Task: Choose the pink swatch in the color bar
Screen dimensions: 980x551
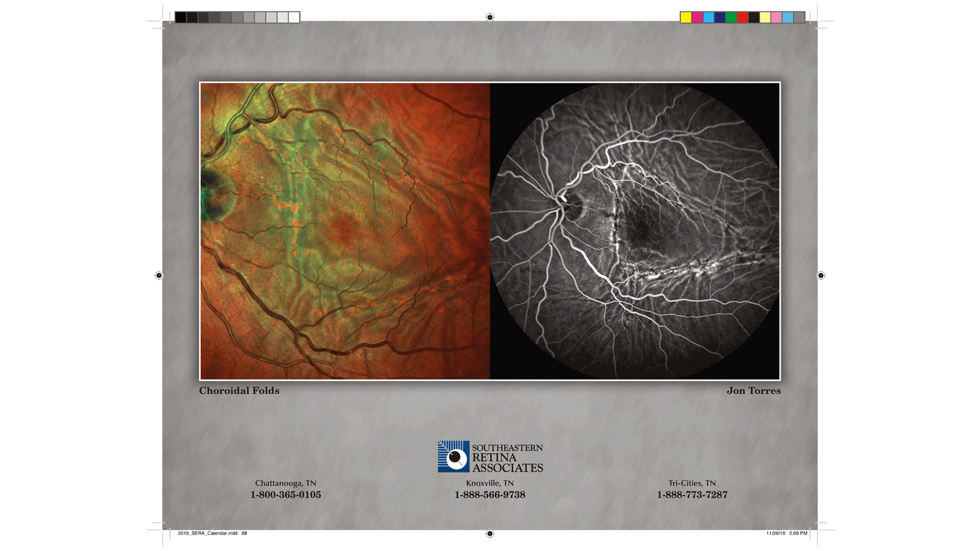Action: [777, 17]
